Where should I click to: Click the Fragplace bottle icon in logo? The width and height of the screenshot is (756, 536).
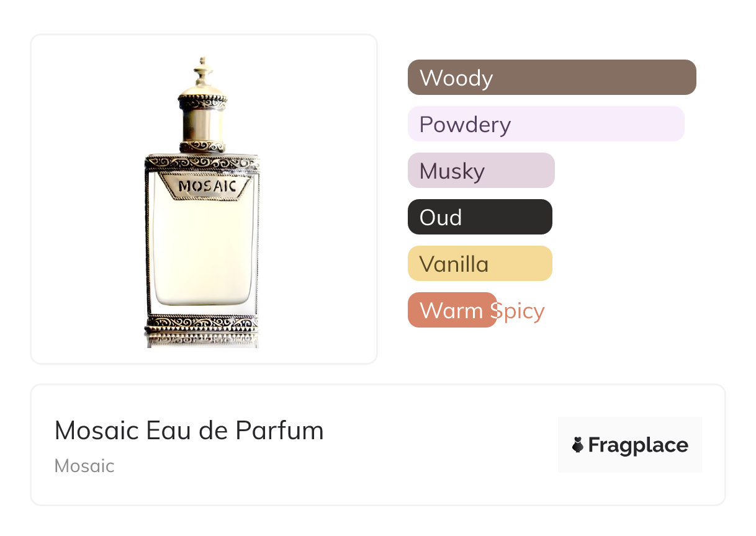pyautogui.click(x=578, y=445)
